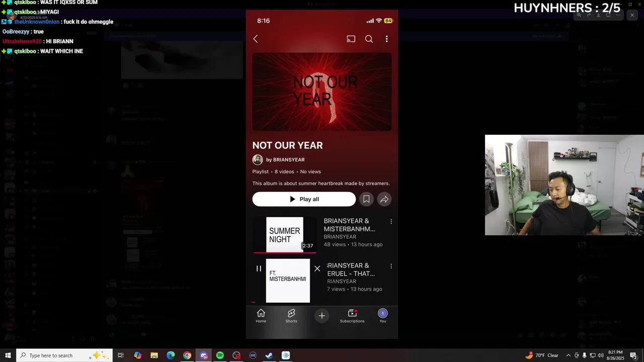
Task: Open the volume control in the tray
Action: tap(601, 355)
